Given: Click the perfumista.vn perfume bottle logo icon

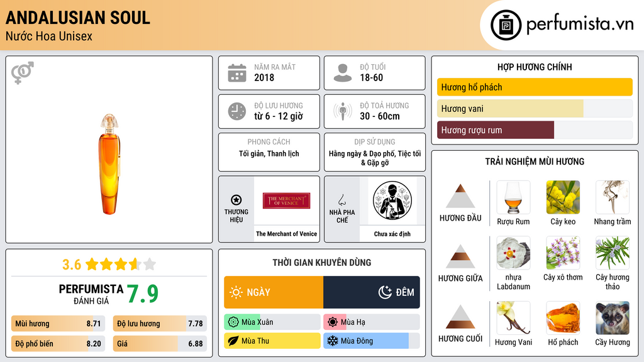Looking at the screenshot, I should coord(506,25).
